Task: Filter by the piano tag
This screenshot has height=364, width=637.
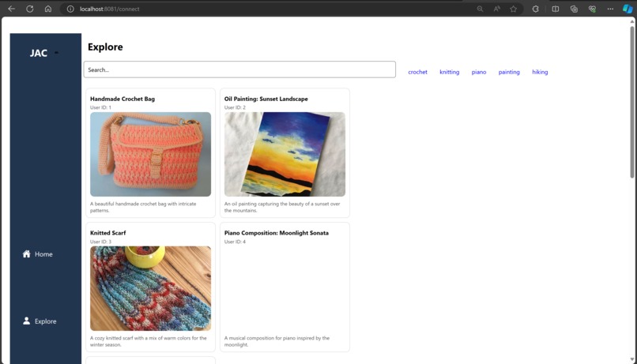Action: pos(479,72)
